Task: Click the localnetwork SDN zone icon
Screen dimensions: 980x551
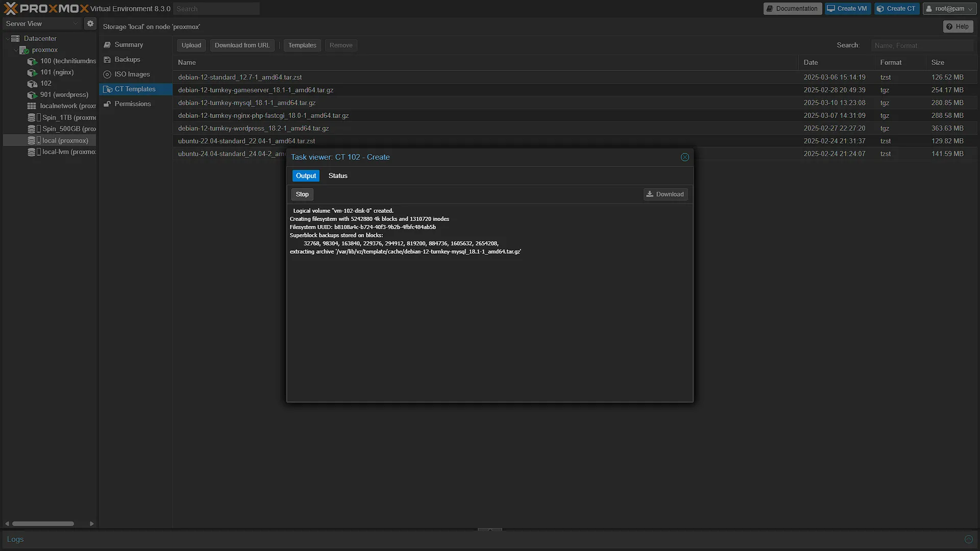Action: coord(32,106)
